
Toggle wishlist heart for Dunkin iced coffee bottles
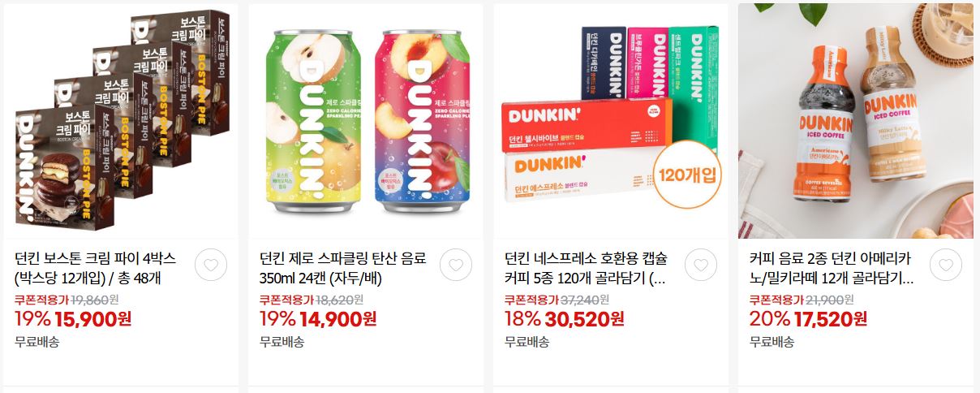pyautogui.click(x=946, y=266)
